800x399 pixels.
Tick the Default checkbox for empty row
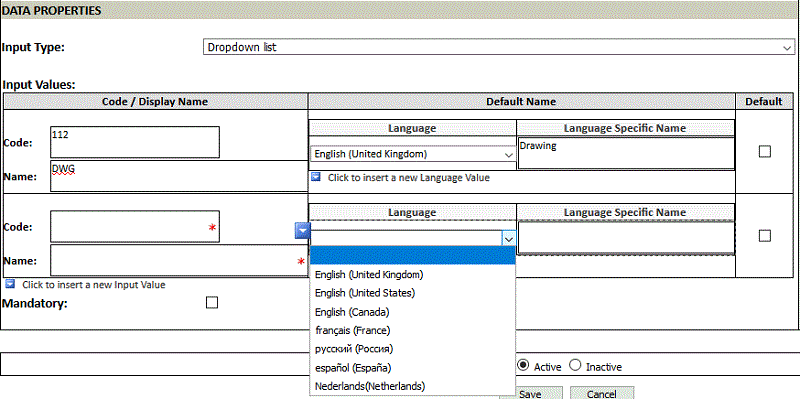tap(764, 236)
